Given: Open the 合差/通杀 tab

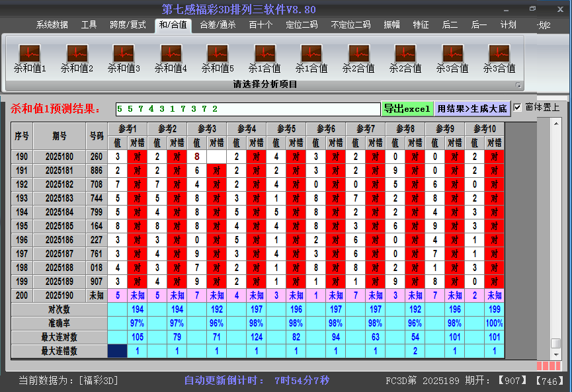Looking at the screenshot, I should coord(218,25).
